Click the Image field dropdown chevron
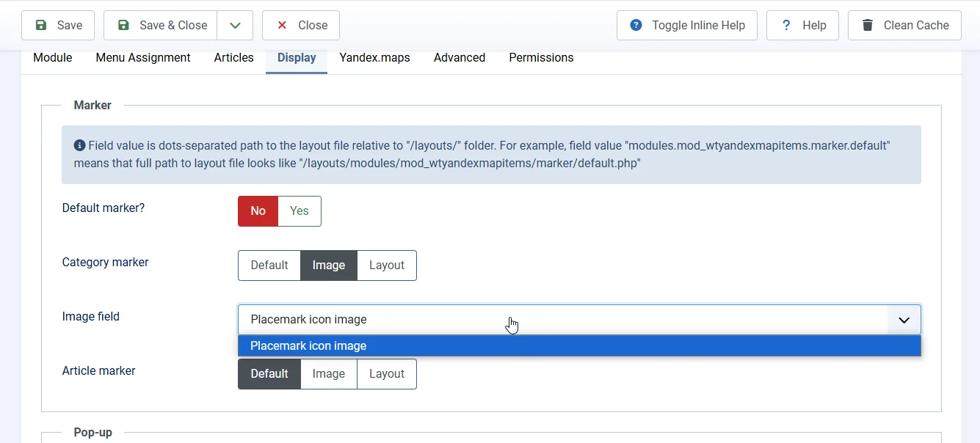980x443 pixels. pyautogui.click(x=904, y=320)
